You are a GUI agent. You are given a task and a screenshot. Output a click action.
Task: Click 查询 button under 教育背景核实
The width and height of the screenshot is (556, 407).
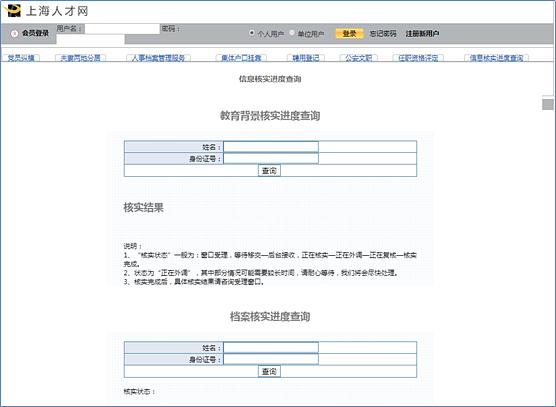click(x=269, y=171)
